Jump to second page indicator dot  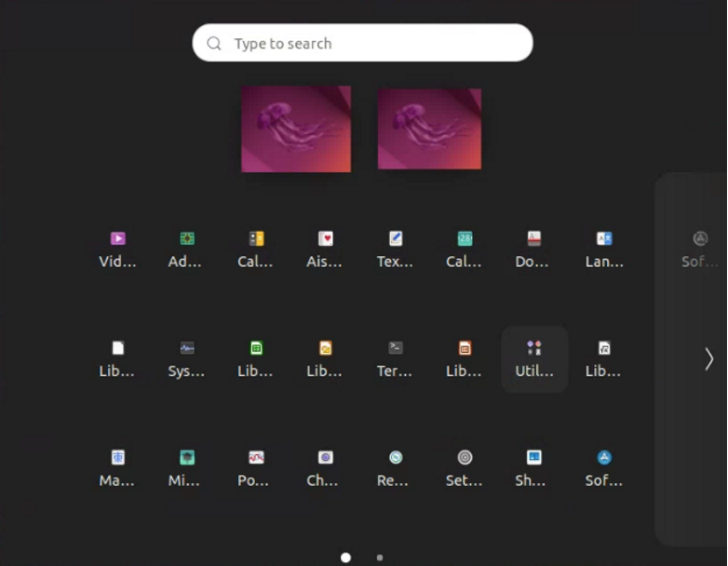point(380,558)
